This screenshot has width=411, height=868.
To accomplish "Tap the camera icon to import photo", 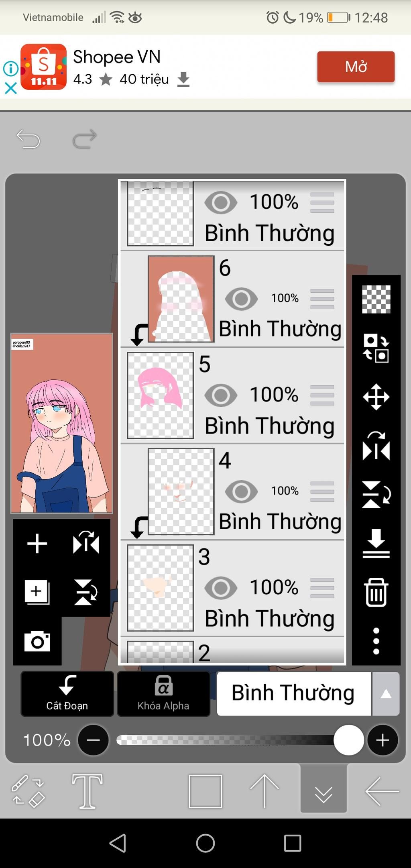I will [x=37, y=641].
